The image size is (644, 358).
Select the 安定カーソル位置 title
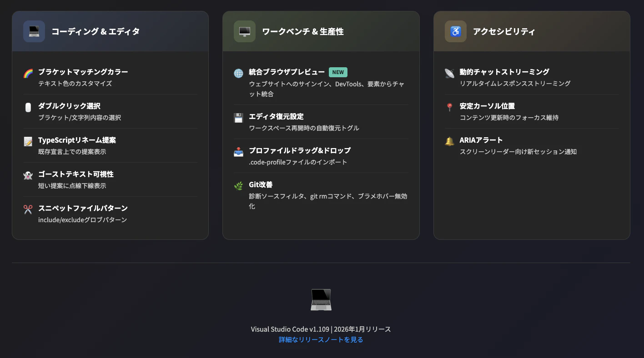click(x=487, y=106)
